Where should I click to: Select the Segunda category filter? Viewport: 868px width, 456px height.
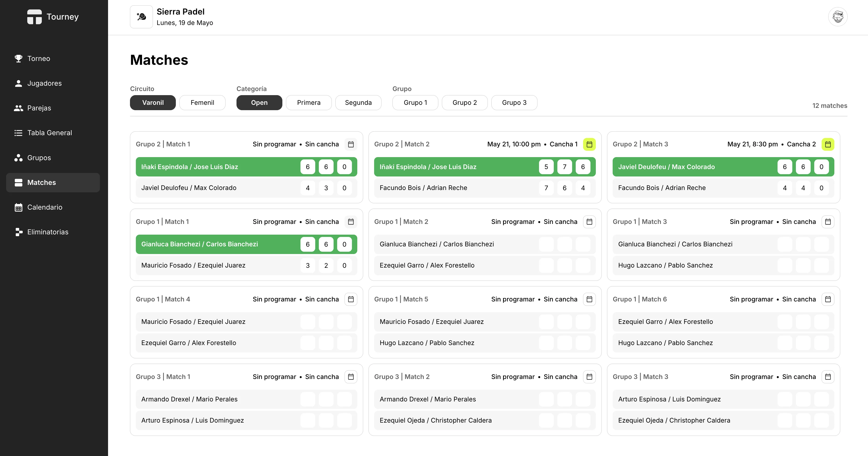[x=358, y=103]
